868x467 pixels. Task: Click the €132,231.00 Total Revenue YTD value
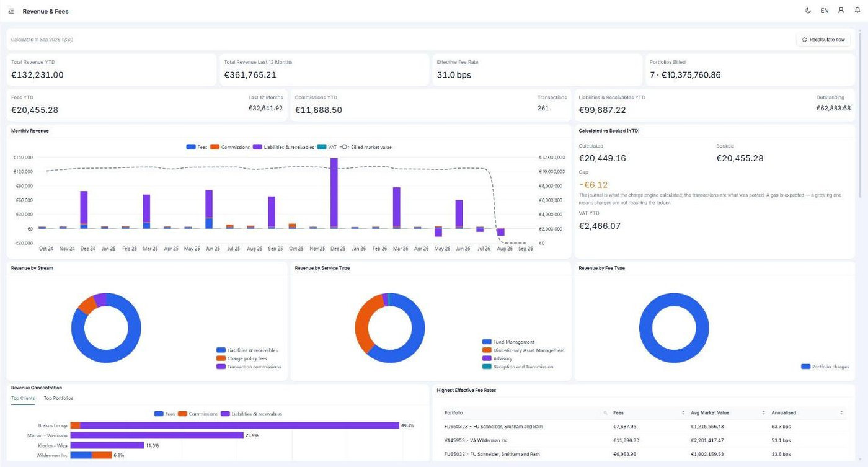[x=37, y=75]
